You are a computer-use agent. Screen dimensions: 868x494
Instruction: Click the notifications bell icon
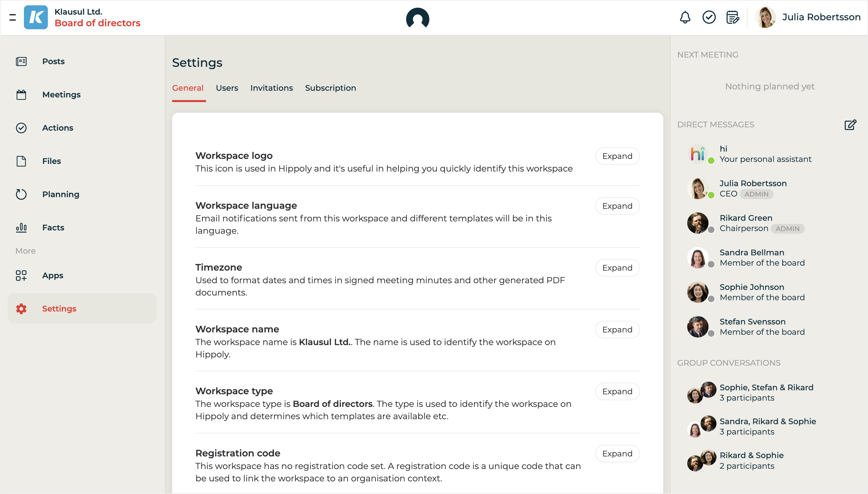pos(685,17)
